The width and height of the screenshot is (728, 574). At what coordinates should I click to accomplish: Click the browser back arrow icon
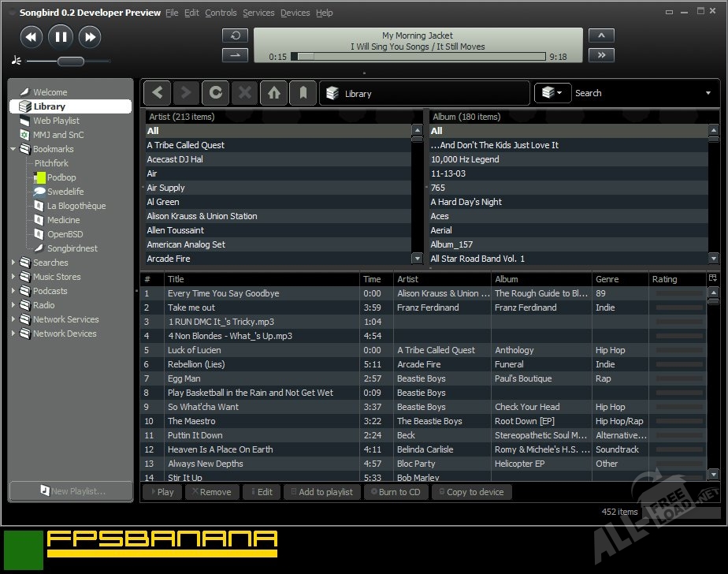click(x=158, y=93)
